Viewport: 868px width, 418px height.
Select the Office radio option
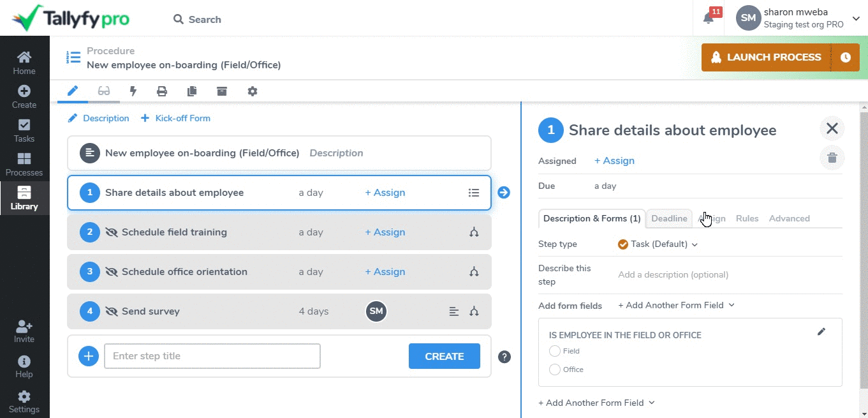coord(555,369)
